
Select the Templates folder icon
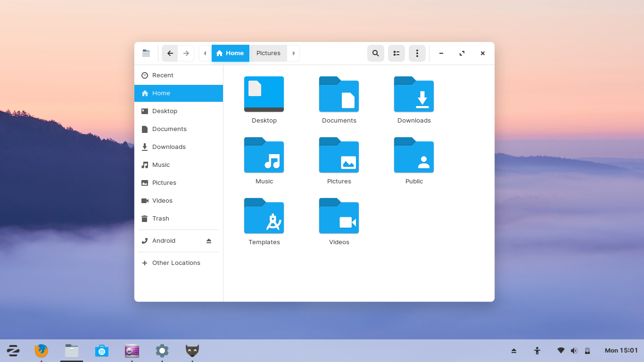coord(264,216)
